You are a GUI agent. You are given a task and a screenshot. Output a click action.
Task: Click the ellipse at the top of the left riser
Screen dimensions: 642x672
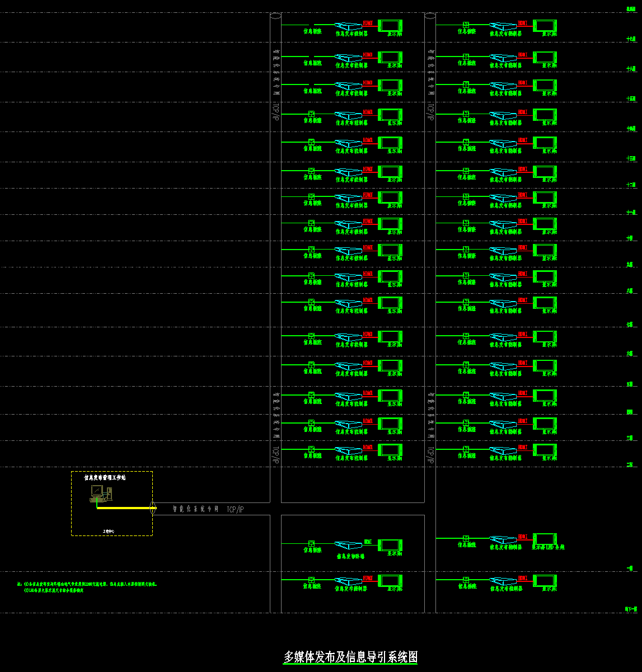[x=275, y=16]
